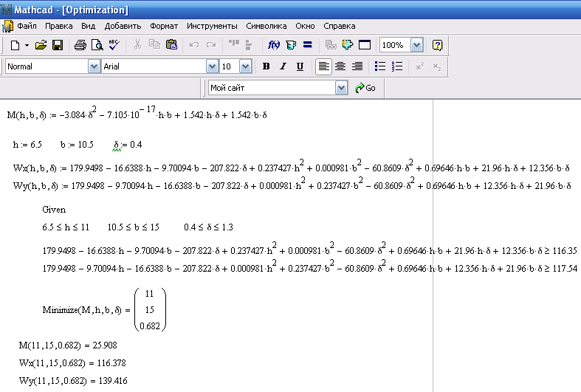Save worksheet with the floppy disk icon
The height and width of the screenshot is (392, 581).
coord(57,45)
